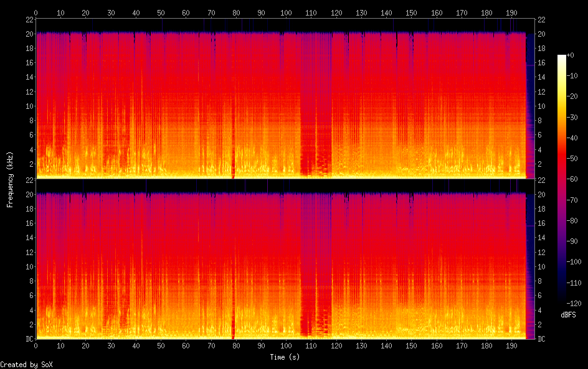Click the "Time (s)" axis label

click(x=286, y=357)
